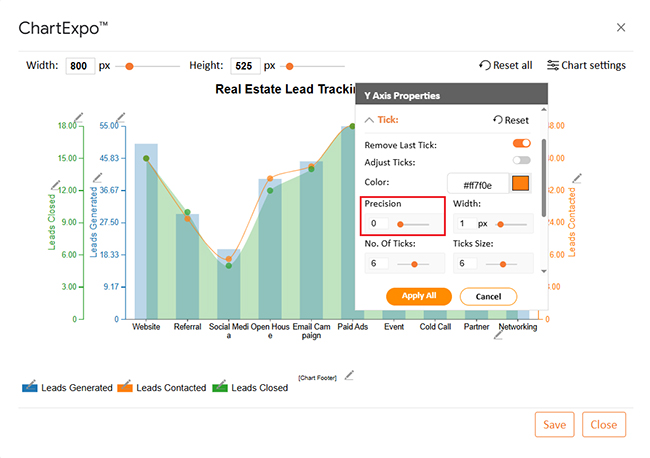650x458 pixels.
Task: Collapse the Tick section chevron
Action: point(369,120)
